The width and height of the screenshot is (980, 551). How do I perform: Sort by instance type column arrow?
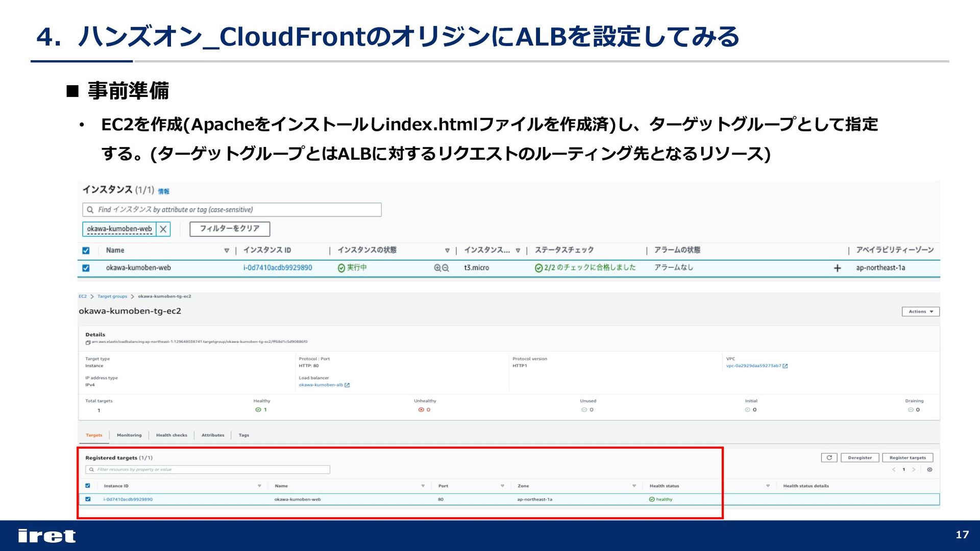pyautogui.click(x=518, y=251)
